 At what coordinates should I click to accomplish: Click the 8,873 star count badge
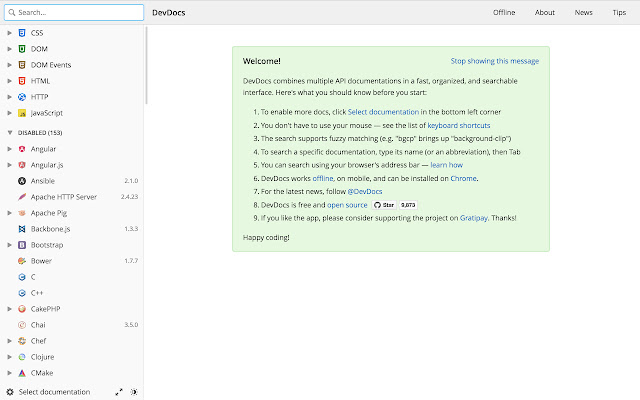tap(408, 205)
